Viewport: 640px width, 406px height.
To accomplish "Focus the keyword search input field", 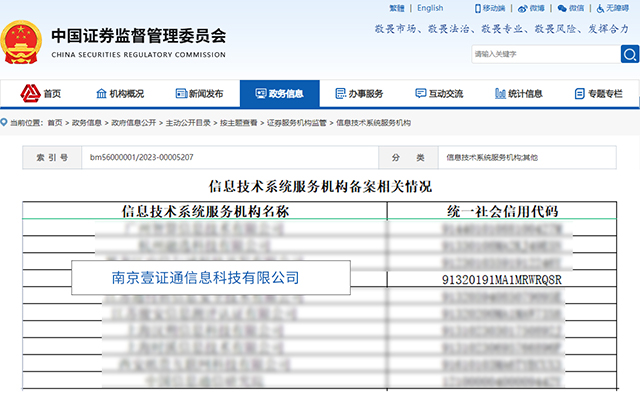I will click(x=546, y=54).
